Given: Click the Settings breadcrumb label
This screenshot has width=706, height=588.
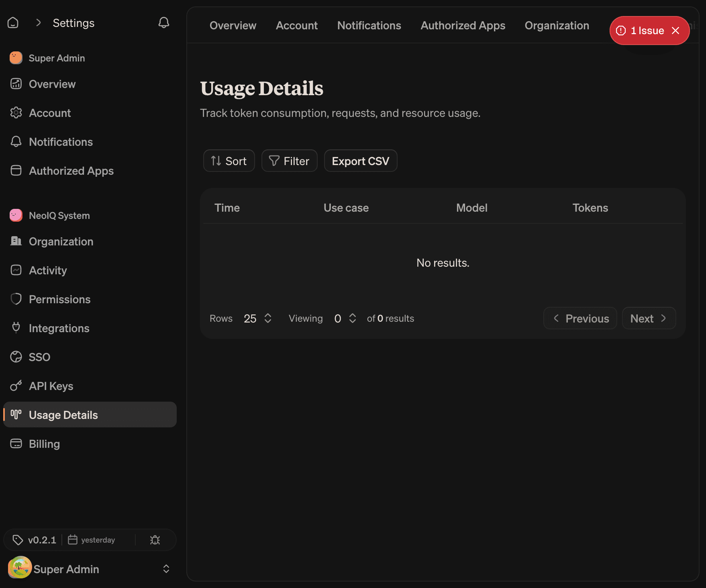Looking at the screenshot, I should 73,23.
